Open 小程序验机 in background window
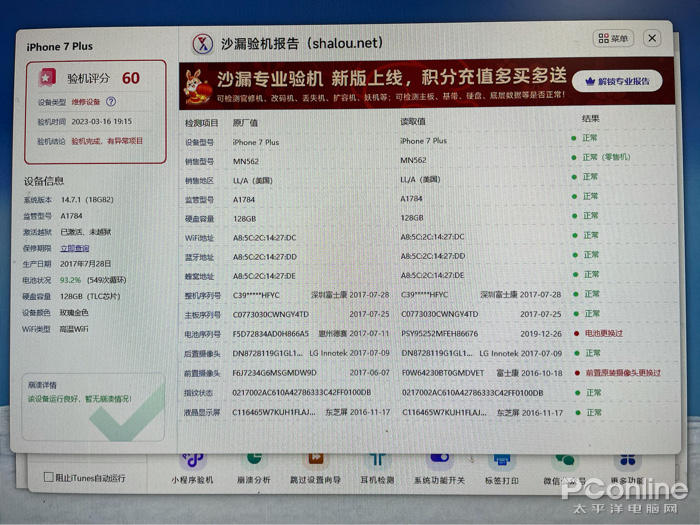This screenshot has height=525, width=700. (192, 469)
